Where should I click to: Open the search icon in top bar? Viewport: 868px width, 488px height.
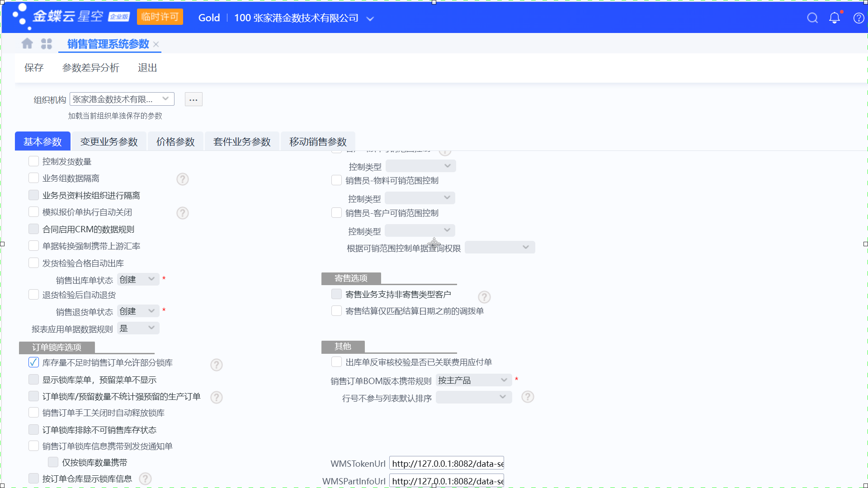[812, 18]
